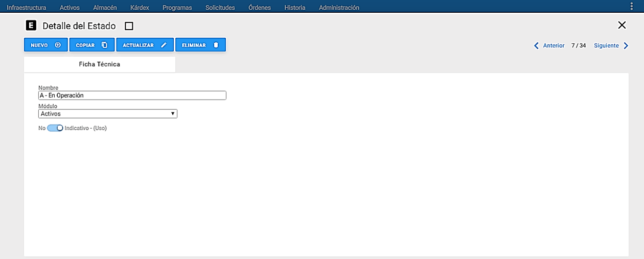Click the square icon beside Detalle del Estado
This screenshot has width=644, height=259.
(x=129, y=26)
